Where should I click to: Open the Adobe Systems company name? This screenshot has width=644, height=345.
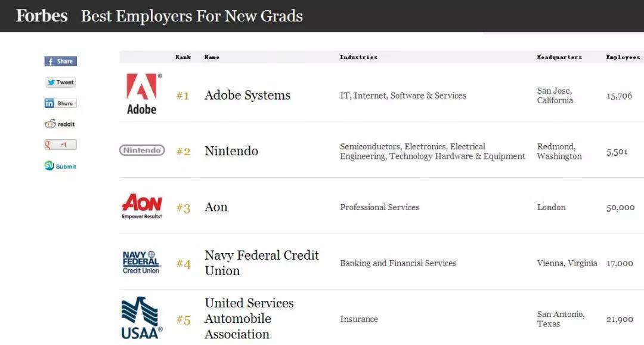[247, 96]
